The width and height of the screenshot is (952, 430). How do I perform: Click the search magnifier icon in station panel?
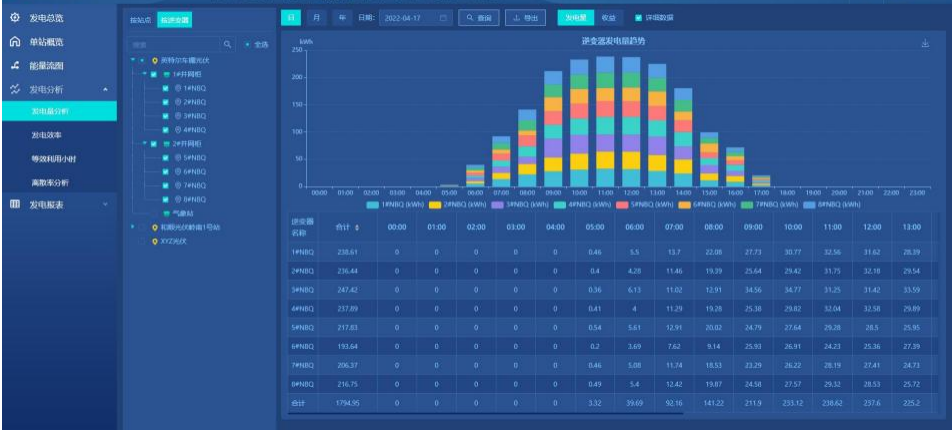click(x=228, y=45)
